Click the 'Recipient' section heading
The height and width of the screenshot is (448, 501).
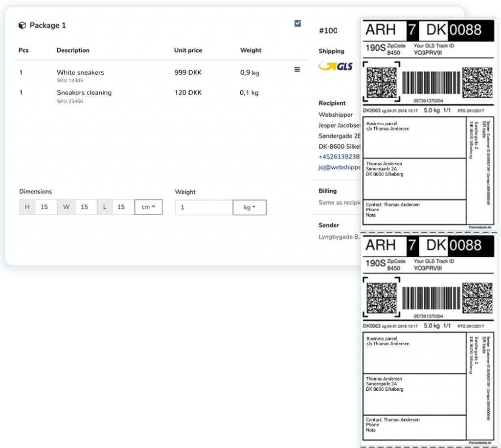(332, 103)
